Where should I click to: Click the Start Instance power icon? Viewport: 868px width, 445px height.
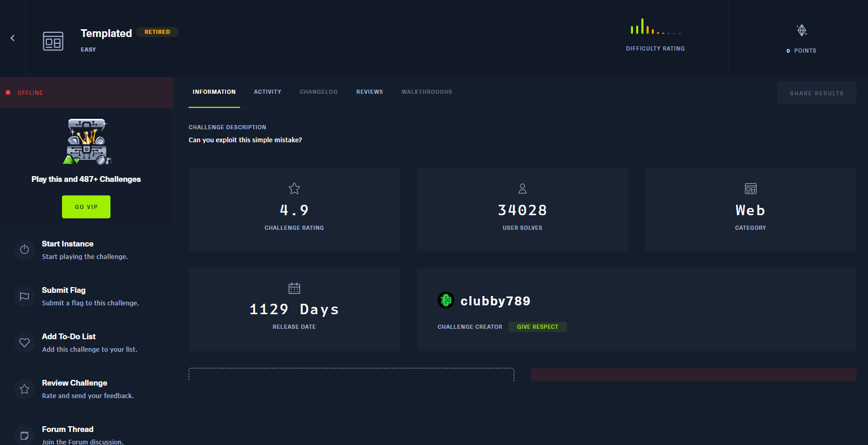[24, 250]
